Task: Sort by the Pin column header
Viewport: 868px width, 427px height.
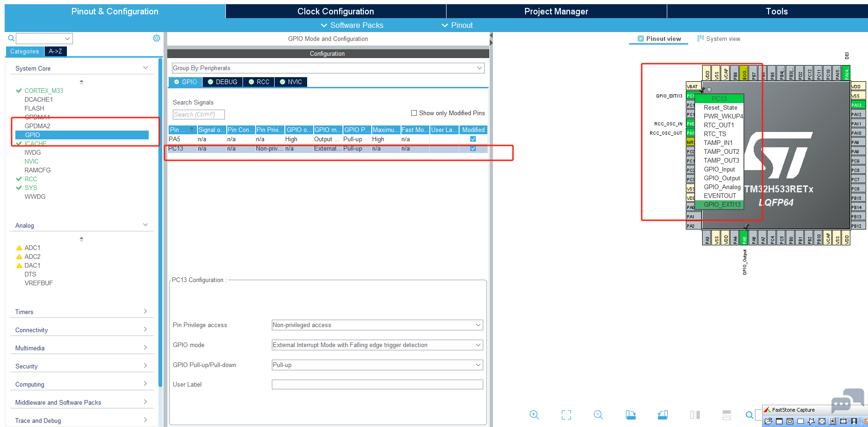Action: 182,130
